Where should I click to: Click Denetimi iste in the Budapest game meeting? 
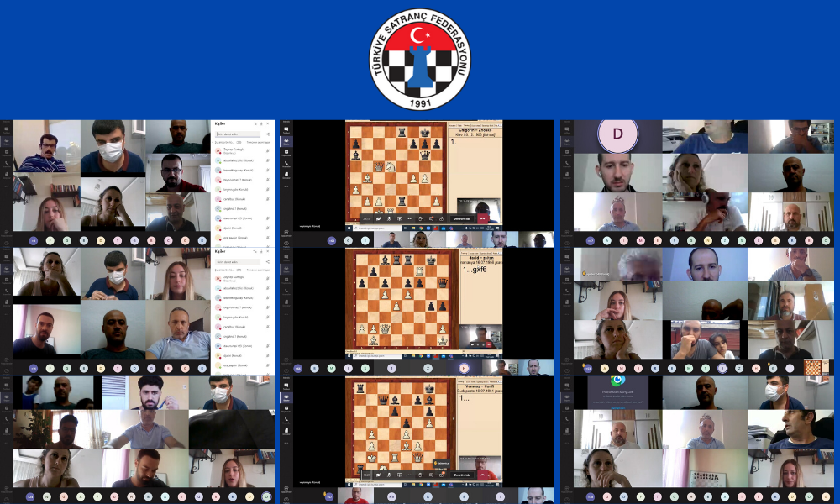click(x=462, y=475)
